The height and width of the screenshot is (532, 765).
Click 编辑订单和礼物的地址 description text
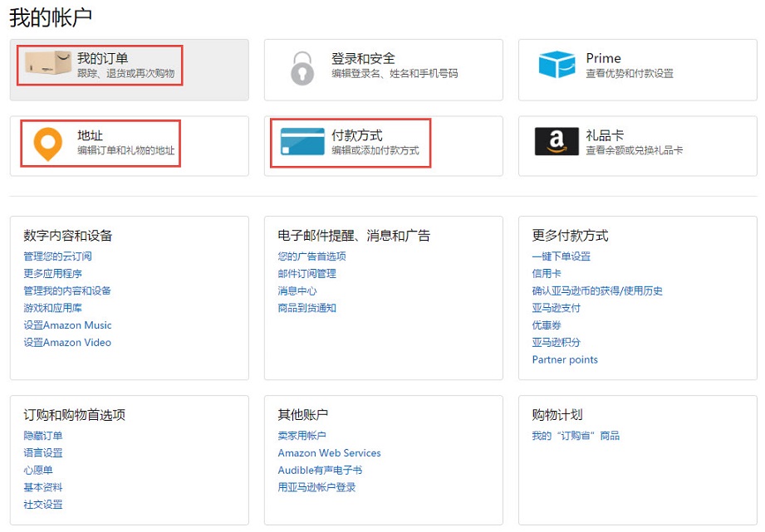tap(126, 150)
